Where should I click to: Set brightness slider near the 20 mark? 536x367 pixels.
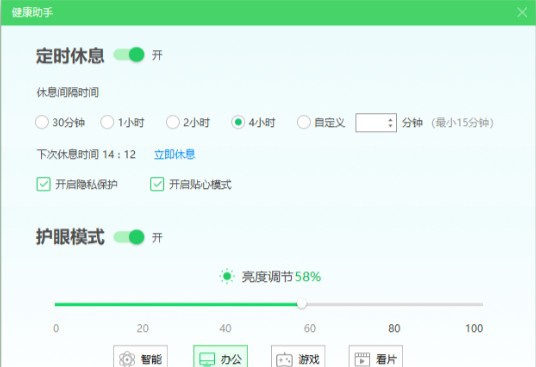pos(143,304)
